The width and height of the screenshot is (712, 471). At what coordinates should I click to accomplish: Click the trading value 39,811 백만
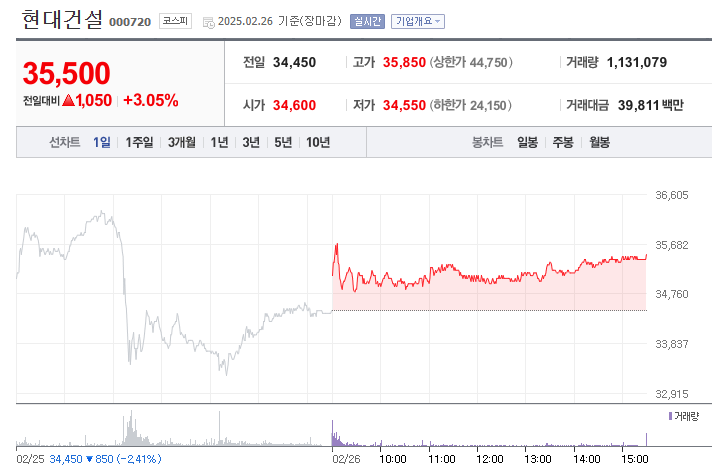tap(650, 105)
